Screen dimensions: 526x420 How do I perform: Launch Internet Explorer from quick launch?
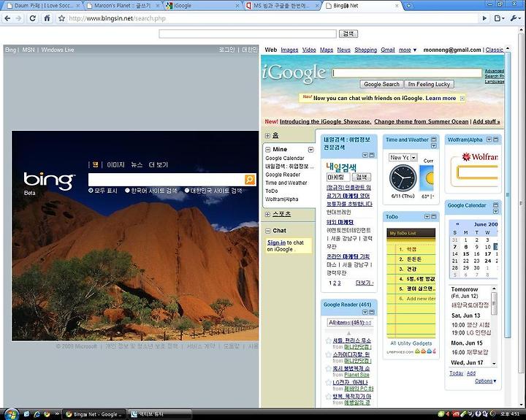point(37,414)
